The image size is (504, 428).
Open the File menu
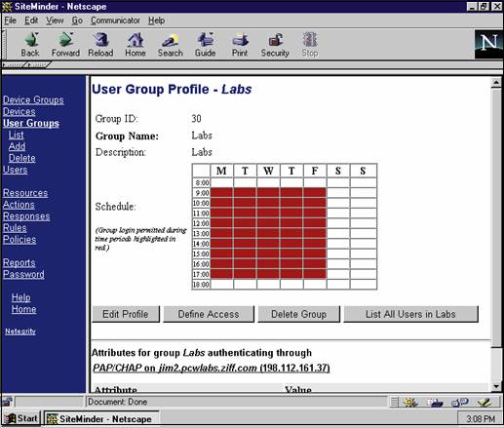click(10, 20)
